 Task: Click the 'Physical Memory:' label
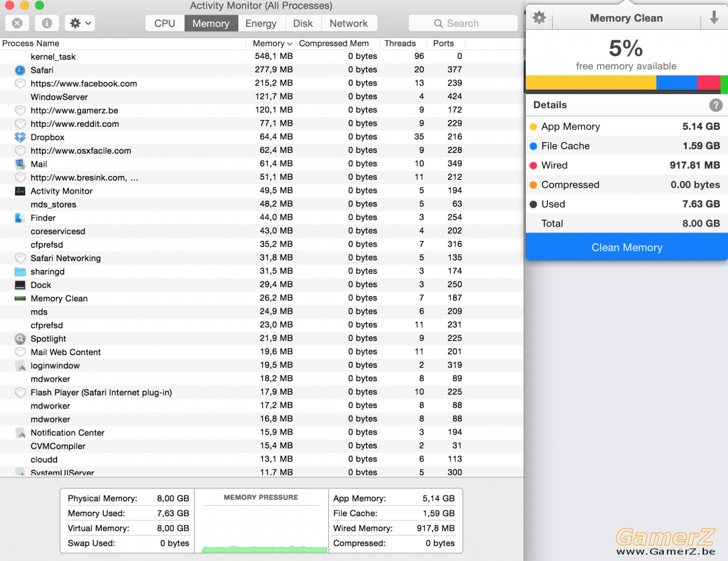[103, 498]
